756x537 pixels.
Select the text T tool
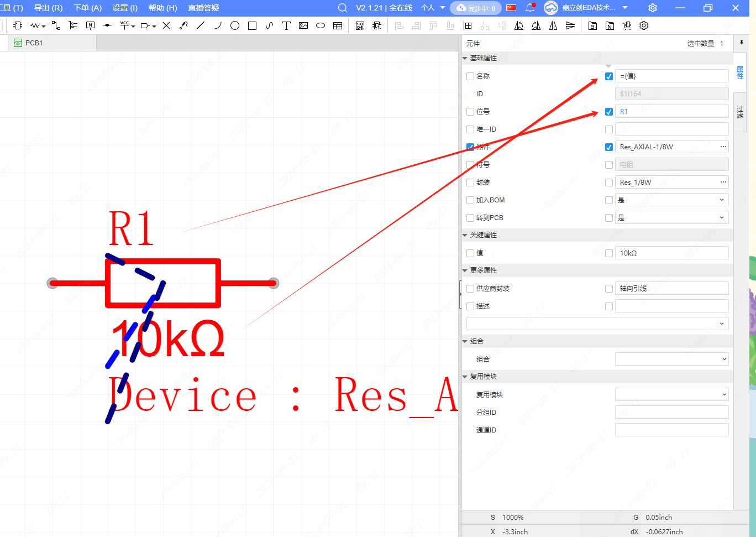286,25
